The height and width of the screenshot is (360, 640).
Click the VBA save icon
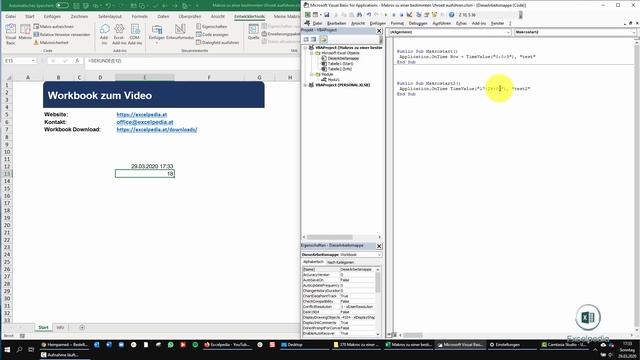click(327, 15)
